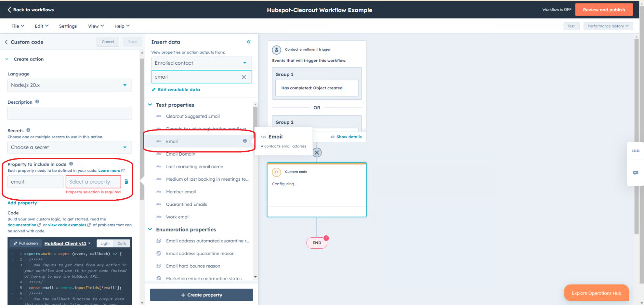Click the eye icon next to Show details

(x=332, y=137)
